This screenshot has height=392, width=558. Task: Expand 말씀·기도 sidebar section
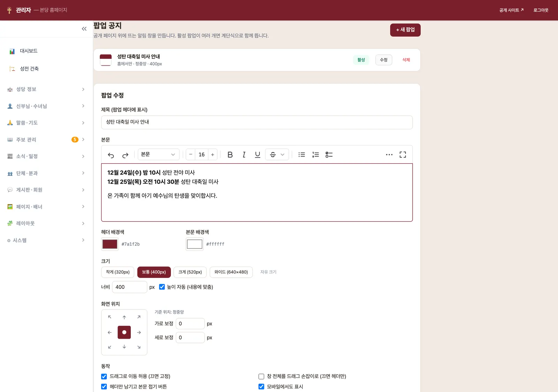coord(46,123)
